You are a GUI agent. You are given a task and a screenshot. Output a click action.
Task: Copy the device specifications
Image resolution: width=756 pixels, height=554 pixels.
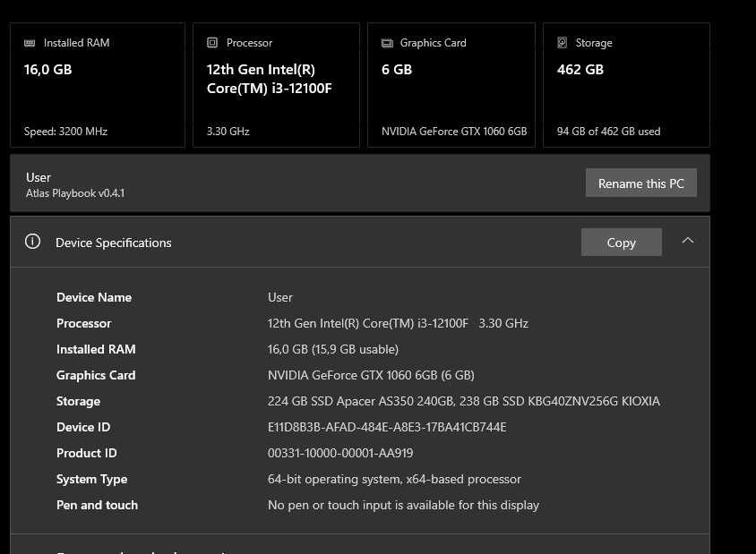point(621,243)
